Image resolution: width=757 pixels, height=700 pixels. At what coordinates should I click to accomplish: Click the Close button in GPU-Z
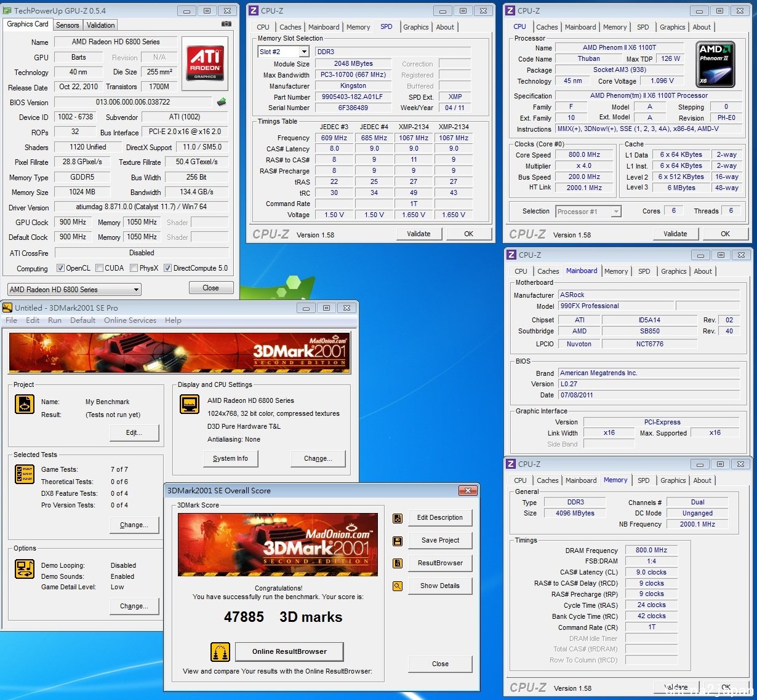click(x=210, y=288)
